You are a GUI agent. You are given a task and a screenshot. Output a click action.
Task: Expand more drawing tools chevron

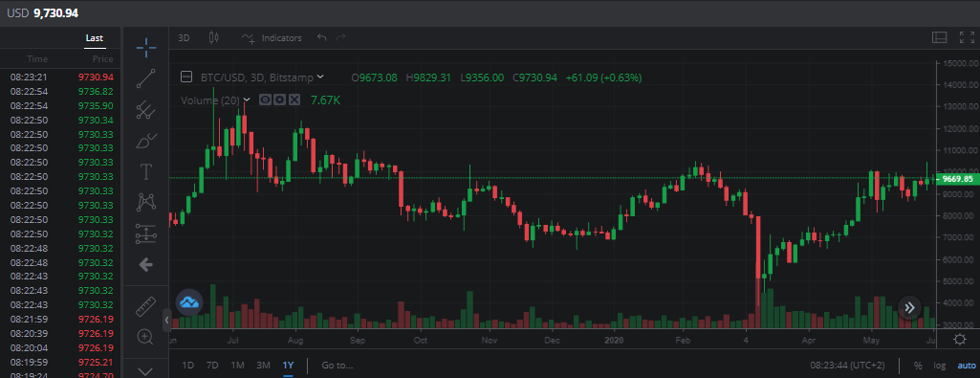145,371
